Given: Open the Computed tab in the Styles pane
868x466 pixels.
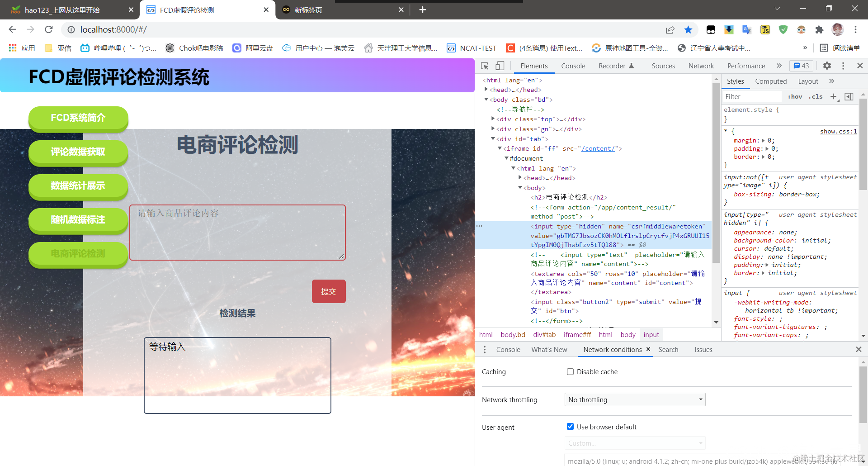Looking at the screenshot, I should pyautogui.click(x=771, y=81).
